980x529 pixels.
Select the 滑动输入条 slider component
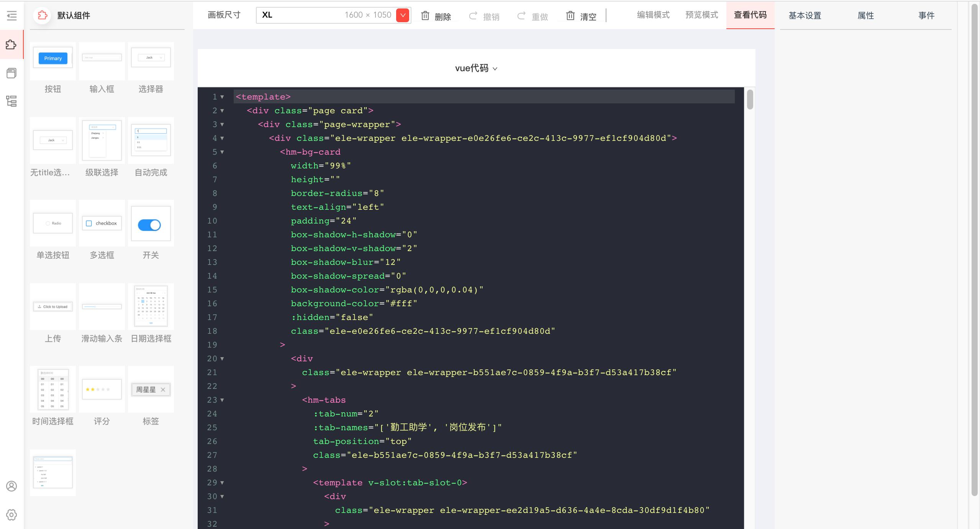[x=102, y=307]
